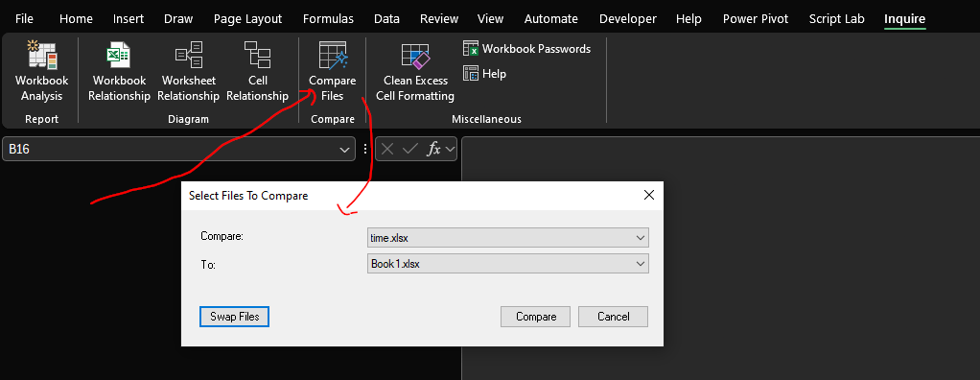
Task: Confirm formula entry with checkmark icon
Action: tap(410, 150)
